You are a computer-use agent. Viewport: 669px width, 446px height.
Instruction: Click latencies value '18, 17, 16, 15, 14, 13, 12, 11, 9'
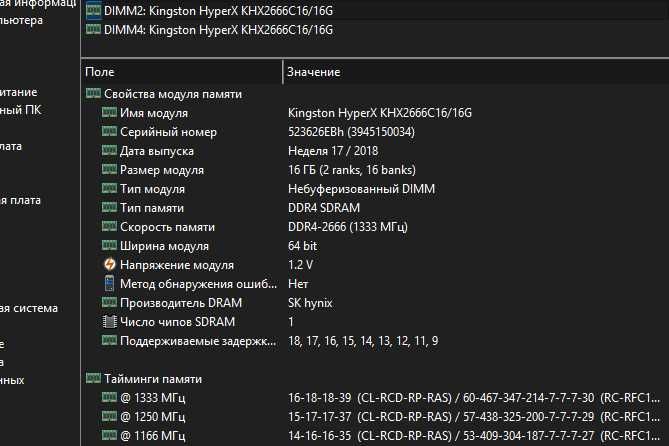point(363,341)
